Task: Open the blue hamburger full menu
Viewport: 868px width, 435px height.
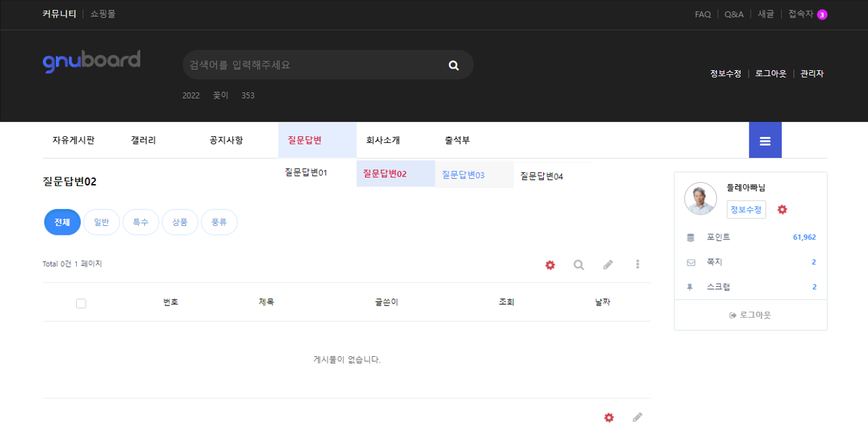Action: point(765,140)
